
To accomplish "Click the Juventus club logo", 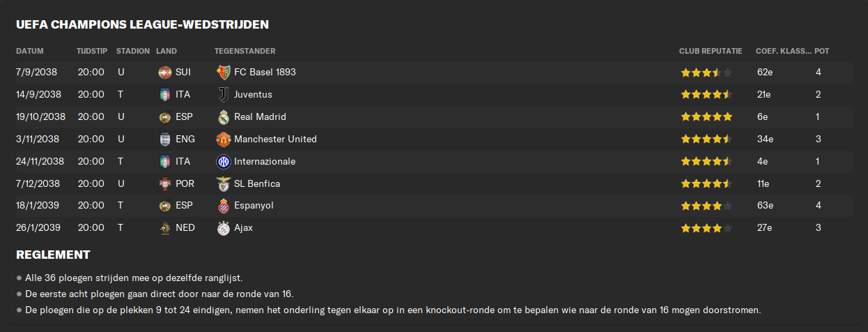I will tap(223, 94).
